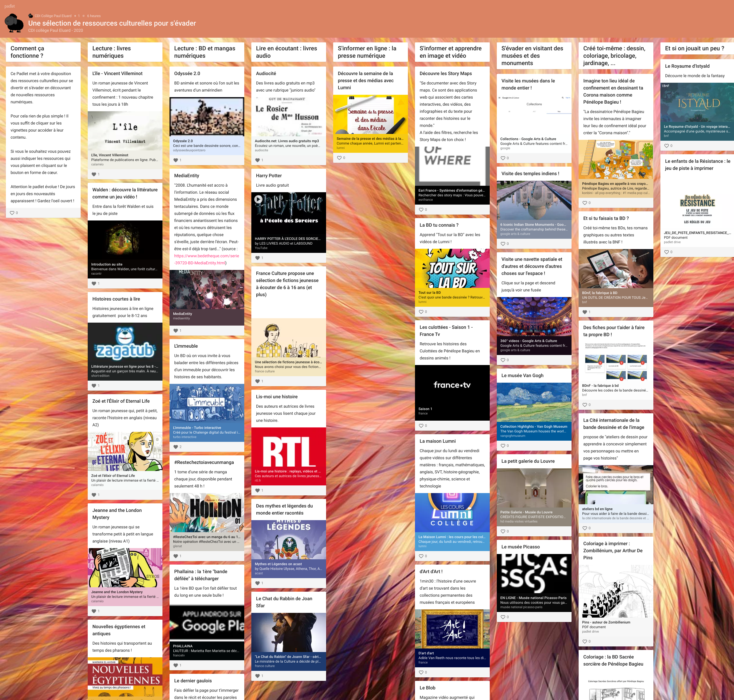Like 'Visite les musées dans le monde' post
Image resolution: width=734 pixels, height=700 pixels.
pyautogui.click(x=503, y=158)
